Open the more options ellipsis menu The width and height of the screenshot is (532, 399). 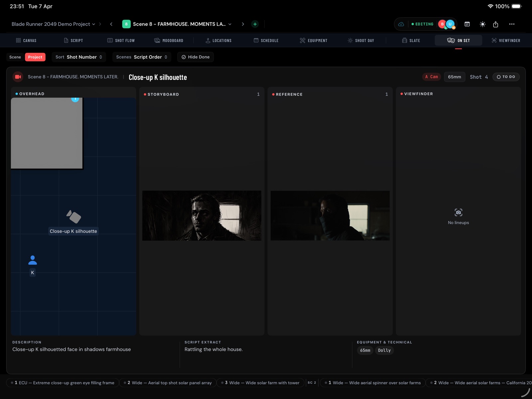point(512,24)
